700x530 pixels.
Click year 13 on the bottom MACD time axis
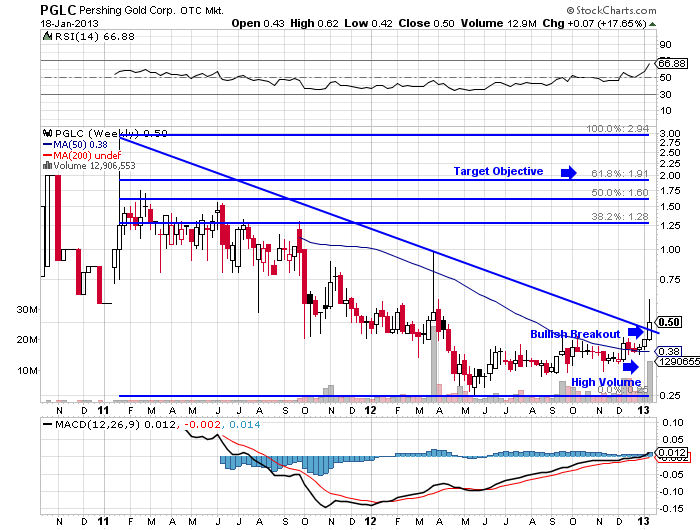click(x=643, y=521)
